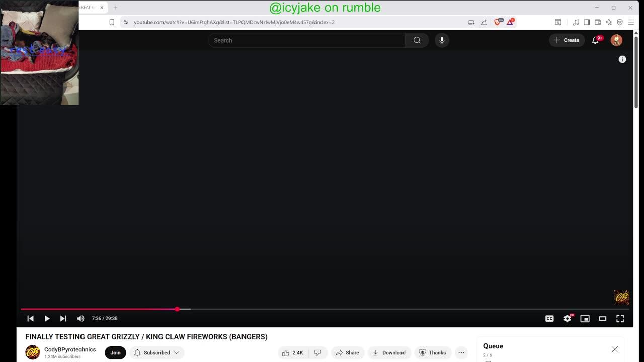
Task: Open the Create menu
Action: (x=567, y=40)
